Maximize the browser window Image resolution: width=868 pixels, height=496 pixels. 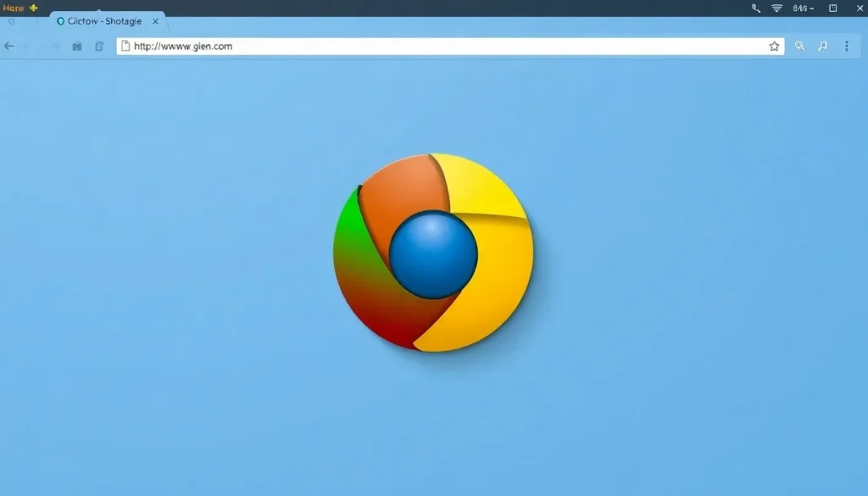tap(833, 8)
